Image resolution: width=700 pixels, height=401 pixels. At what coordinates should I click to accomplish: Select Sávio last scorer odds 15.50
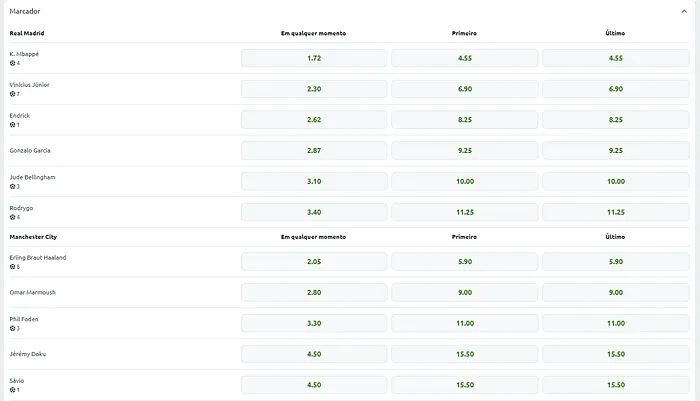tap(616, 385)
